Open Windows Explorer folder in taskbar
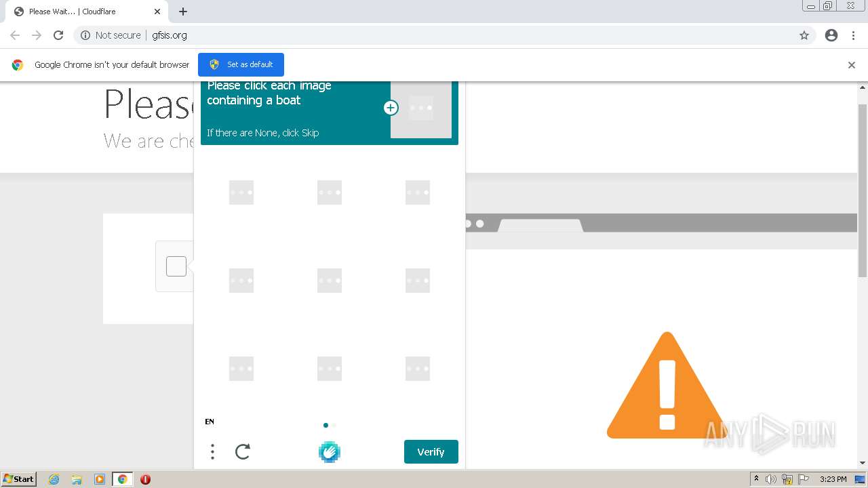Image resolution: width=868 pixels, height=488 pixels. [x=77, y=479]
